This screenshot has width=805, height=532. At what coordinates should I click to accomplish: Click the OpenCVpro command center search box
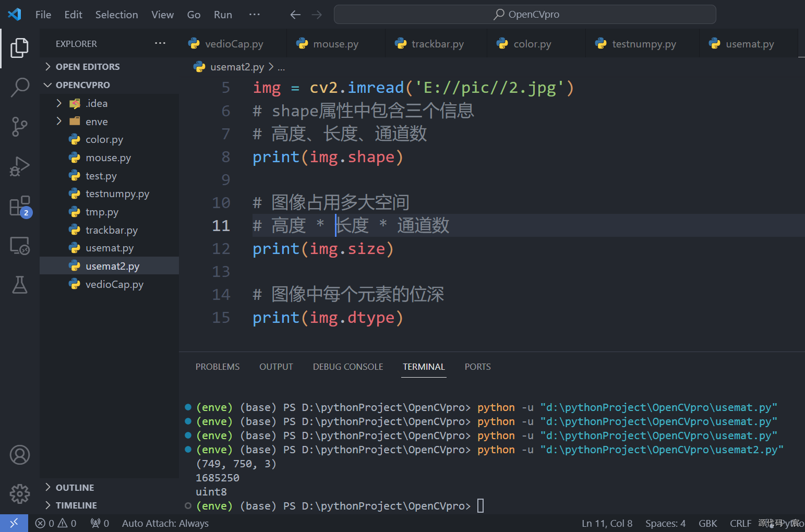(x=525, y=14)
